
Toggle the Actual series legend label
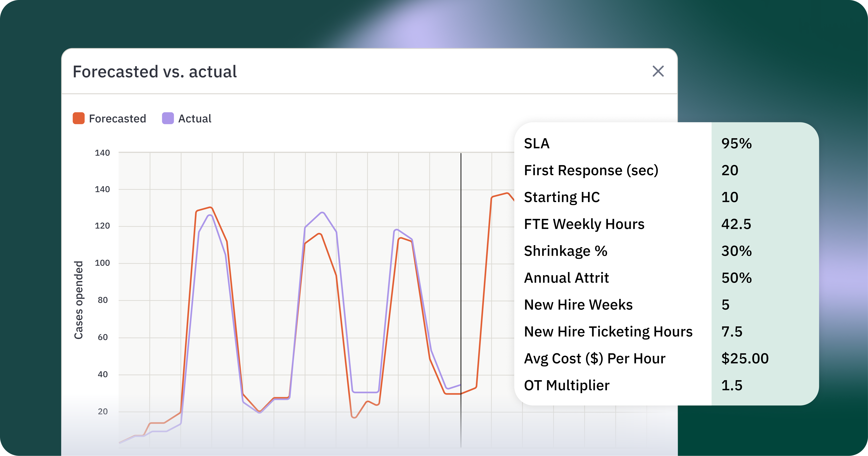pyautogui.click(x=195, y=119)
